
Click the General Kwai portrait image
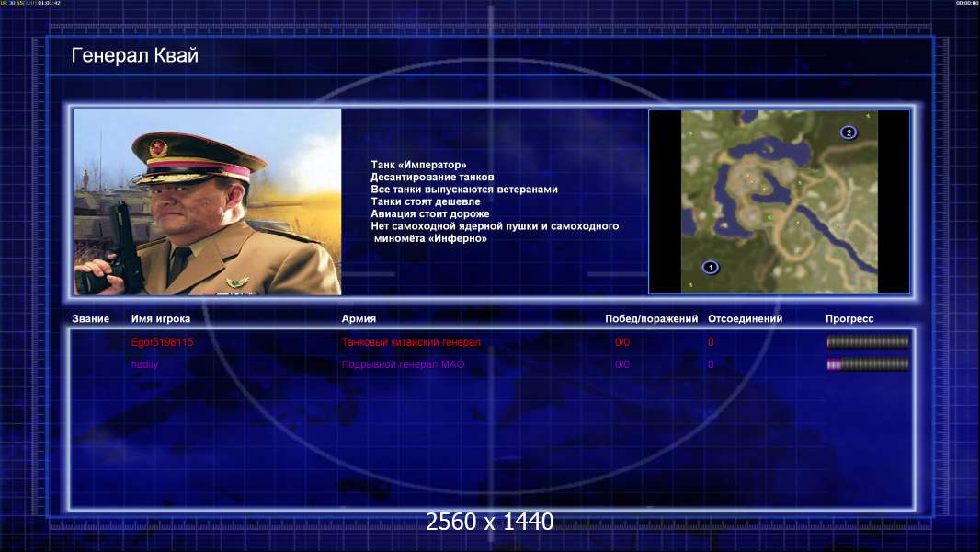[208, 201]
